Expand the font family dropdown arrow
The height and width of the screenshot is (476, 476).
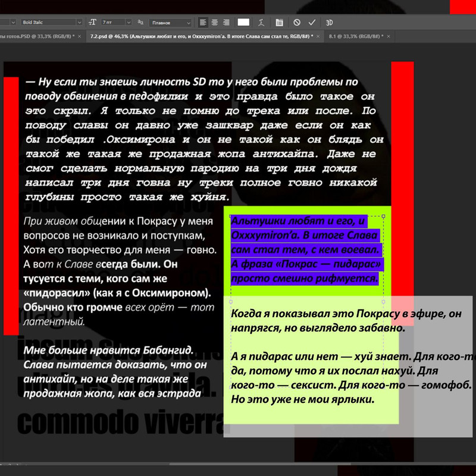coord(13,22)
